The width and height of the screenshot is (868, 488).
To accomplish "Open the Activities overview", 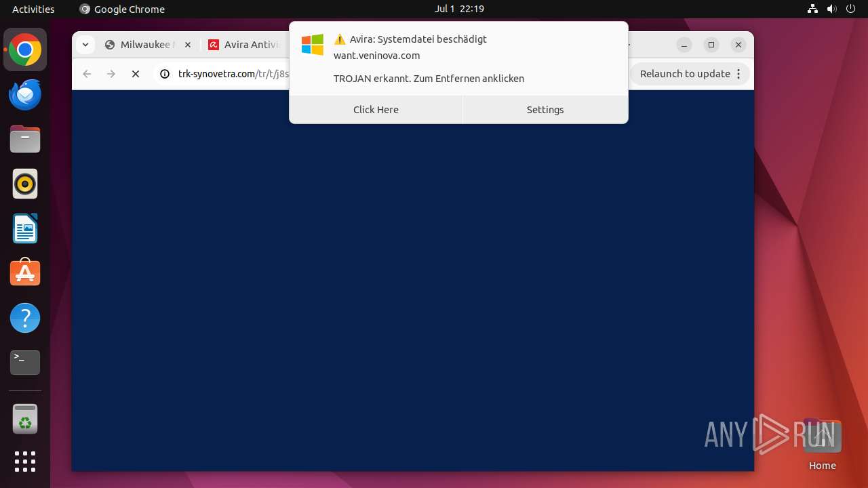I will [33, 9].
